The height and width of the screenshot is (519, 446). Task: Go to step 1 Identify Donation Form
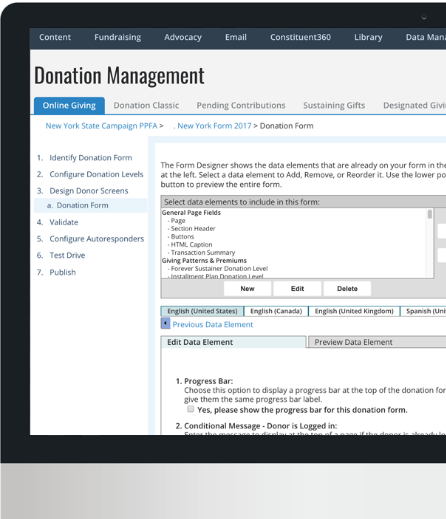coord(91,158)
